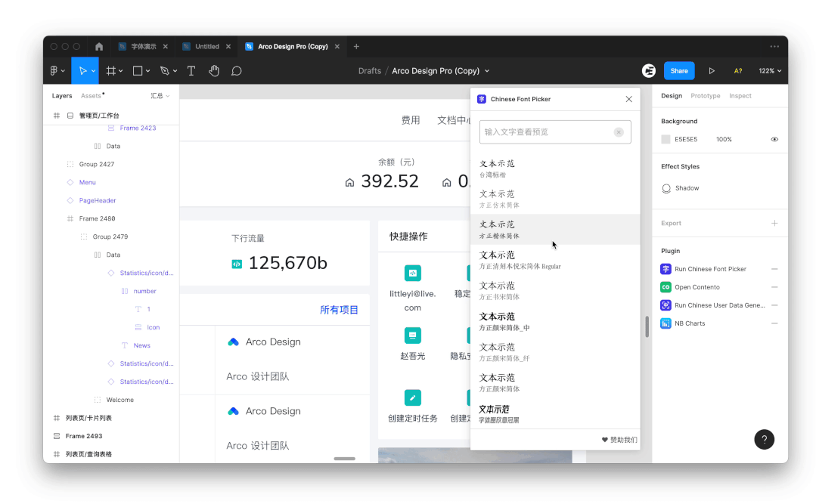Screen dimensions: 816x504
Task: Remove NB Charts from plugin list
Action: click(x=774, y=323)
